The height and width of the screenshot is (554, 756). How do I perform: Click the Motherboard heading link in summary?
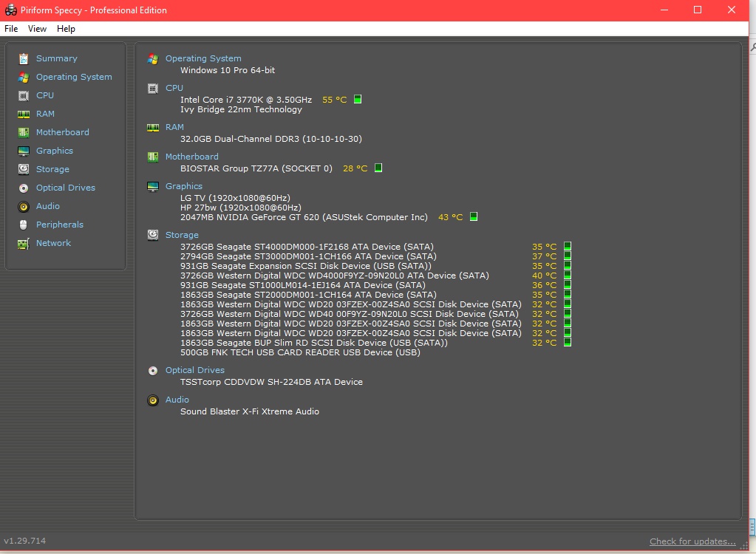(192, 157)
